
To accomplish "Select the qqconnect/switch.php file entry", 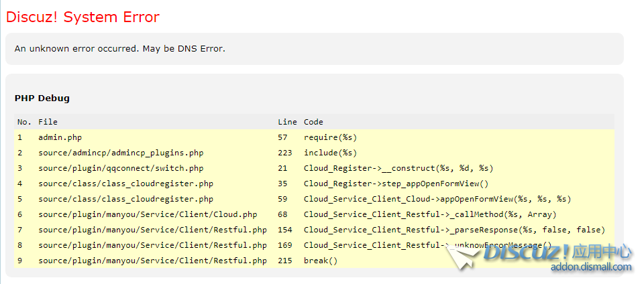I will click(x=121, y=168).
